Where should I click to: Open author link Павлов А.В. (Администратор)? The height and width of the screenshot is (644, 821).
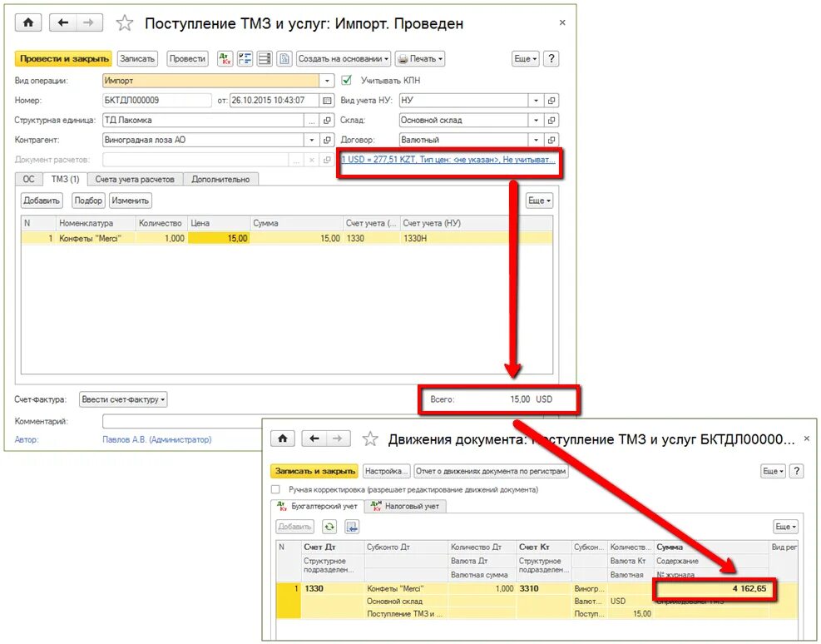tap(157, 440)
